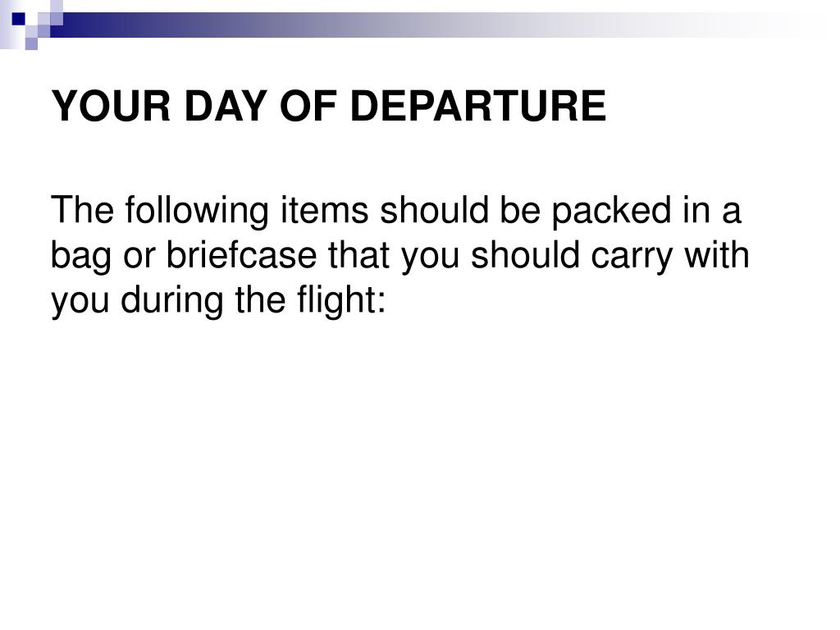
Task: Click the word "carry" in the paragraph
Action: point(632,256)
